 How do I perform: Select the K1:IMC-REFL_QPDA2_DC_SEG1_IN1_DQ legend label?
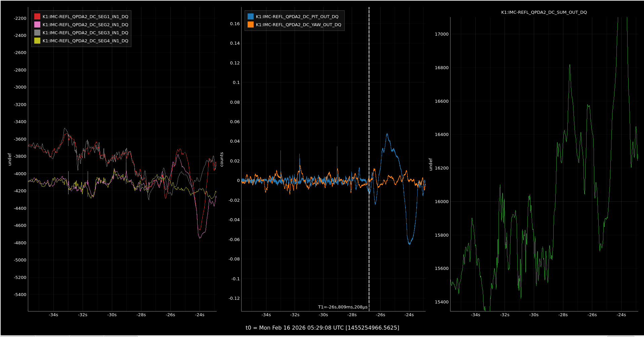pyautogui.click(x=85, y=16)
